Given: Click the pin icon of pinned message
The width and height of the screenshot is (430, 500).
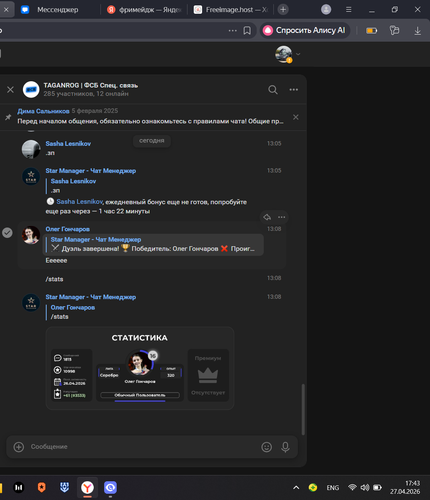Looking at the screenshot, I should tap(8, 117).
